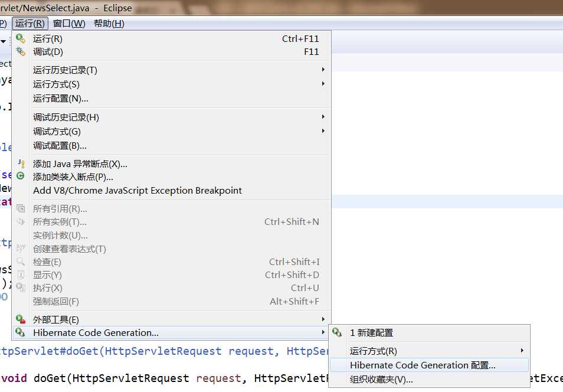Expand 运行方式(S) submenu arrow
The image size is (563, 392).
(323, 84)
